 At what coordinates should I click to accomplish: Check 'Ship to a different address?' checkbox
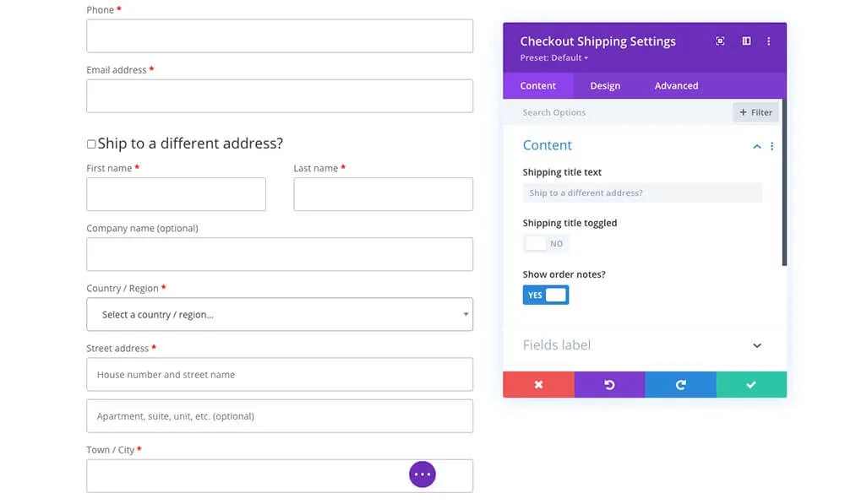91,144
